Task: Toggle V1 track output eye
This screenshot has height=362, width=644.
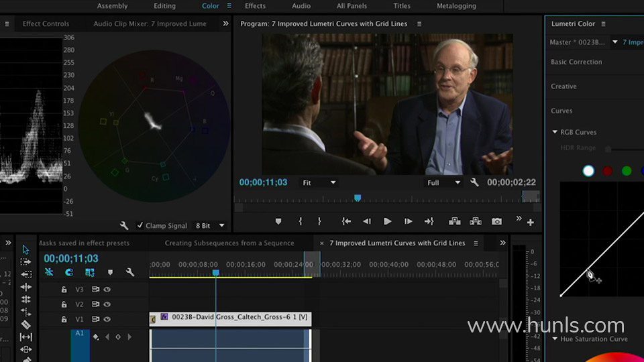Action: tap(107, 319)
